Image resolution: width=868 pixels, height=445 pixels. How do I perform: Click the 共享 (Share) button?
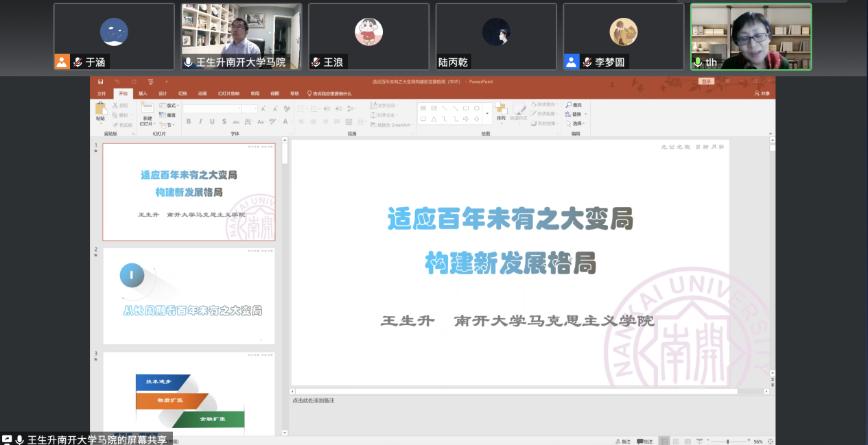762,93
